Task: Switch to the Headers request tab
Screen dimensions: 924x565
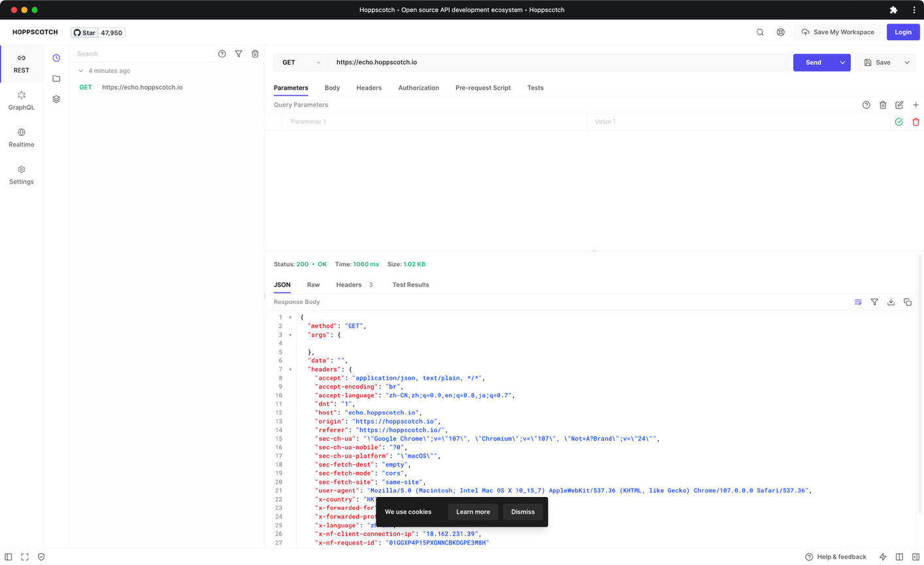Action: pos(369,88)
